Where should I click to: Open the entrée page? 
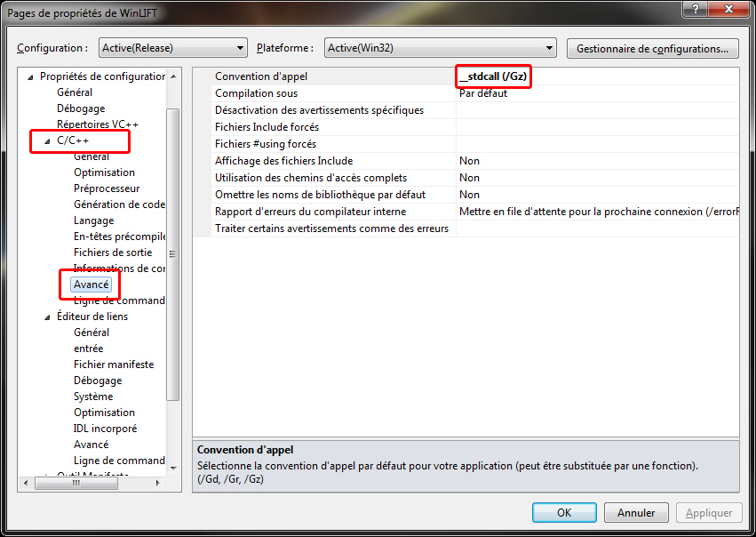[x=88, y=349]
